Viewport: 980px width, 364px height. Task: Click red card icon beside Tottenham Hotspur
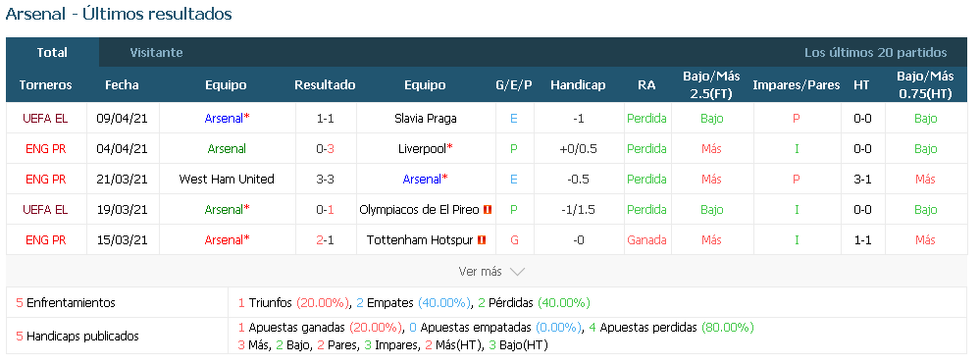(482, 239)
